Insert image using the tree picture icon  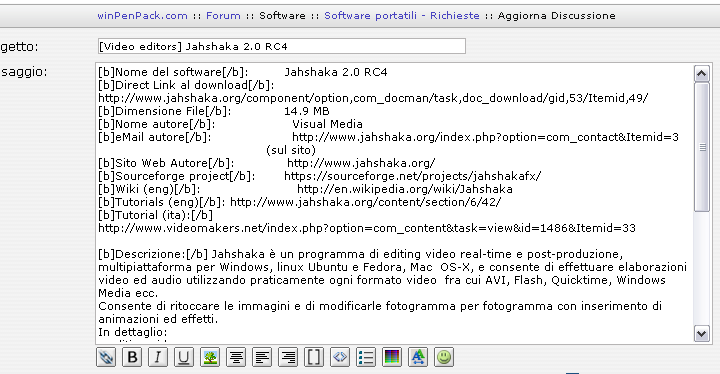[x=210, y=357]
